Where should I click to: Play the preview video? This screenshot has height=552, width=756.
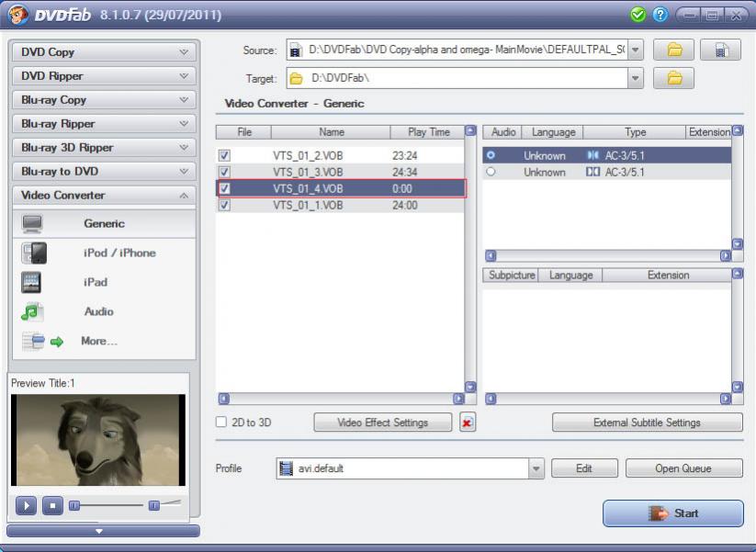26,506
